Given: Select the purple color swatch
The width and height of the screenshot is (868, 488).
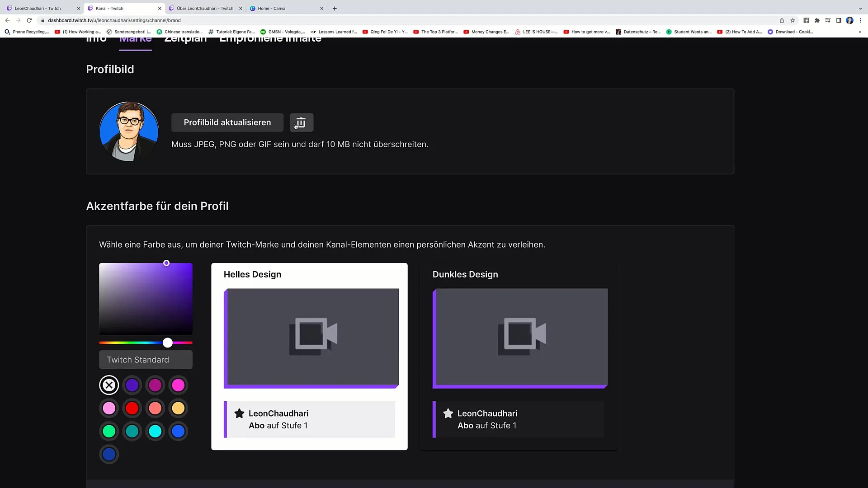Looking at the screenshot, I should tap(132, 385).
